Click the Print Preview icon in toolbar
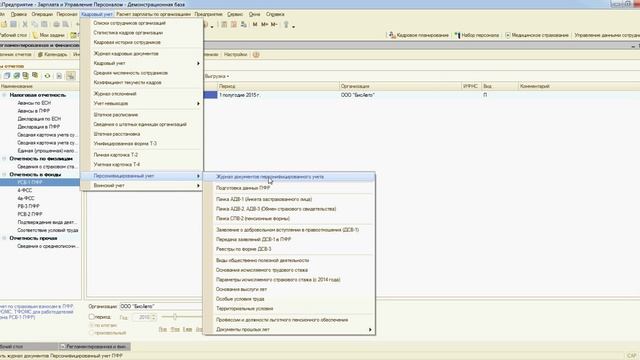640x360 pixels. (x=65, y=24)
